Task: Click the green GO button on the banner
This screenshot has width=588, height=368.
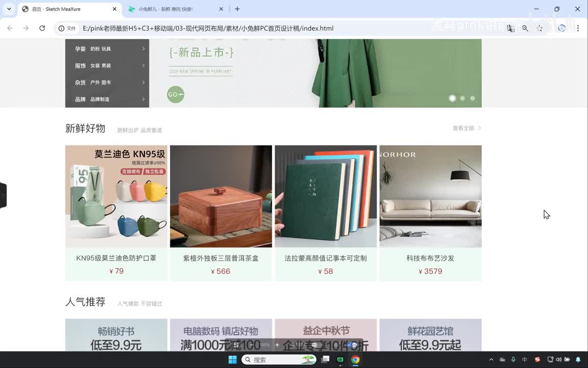Action: pos(176,94)
